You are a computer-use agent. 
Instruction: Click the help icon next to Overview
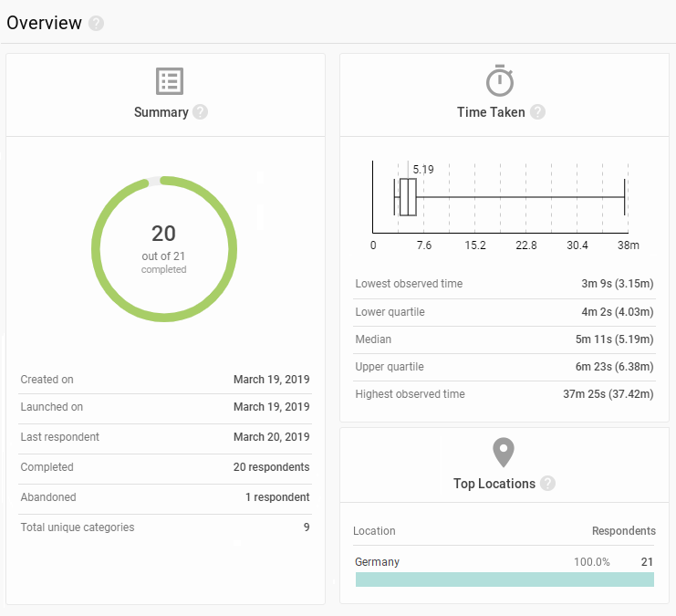(x=96, y=24)
